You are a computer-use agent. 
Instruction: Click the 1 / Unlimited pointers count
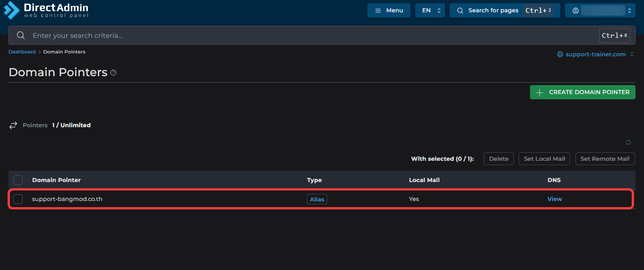click(x=71, y=125)
